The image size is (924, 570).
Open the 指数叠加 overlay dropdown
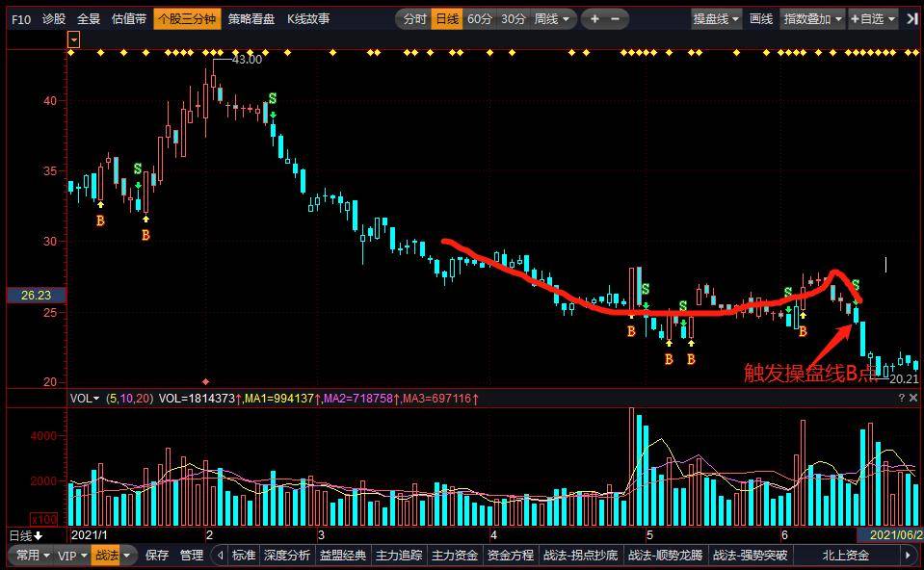point(812,19)
